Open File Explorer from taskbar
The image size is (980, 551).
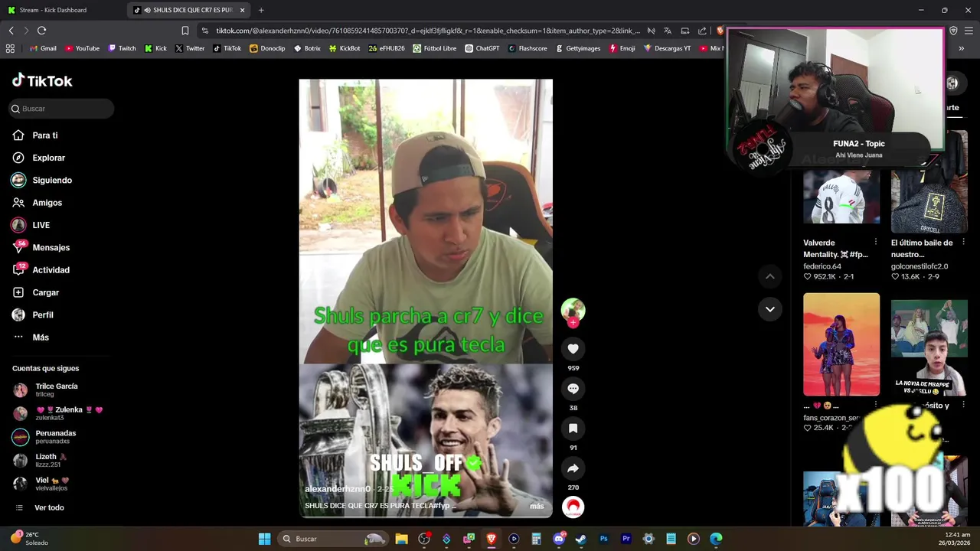[401, 539]
